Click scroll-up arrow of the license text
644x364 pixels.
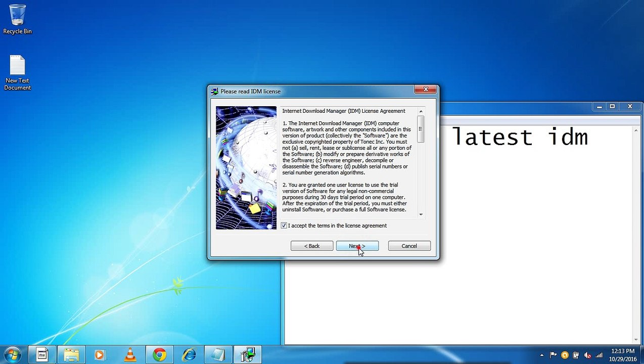[x=421, y=111]
